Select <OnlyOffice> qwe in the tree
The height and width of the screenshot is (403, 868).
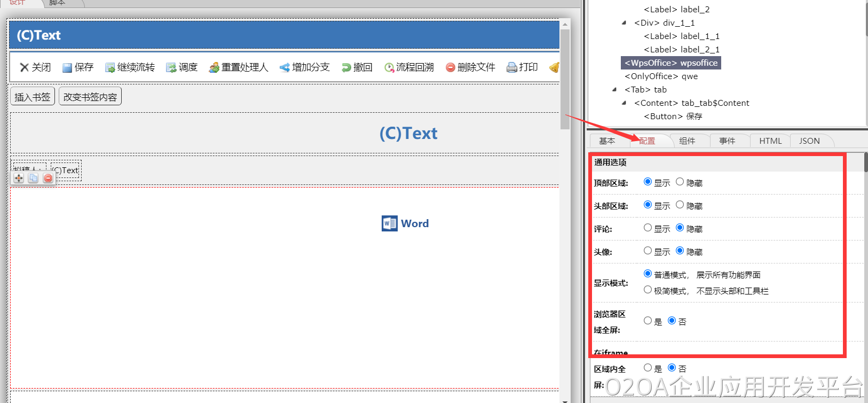[661, 76]
